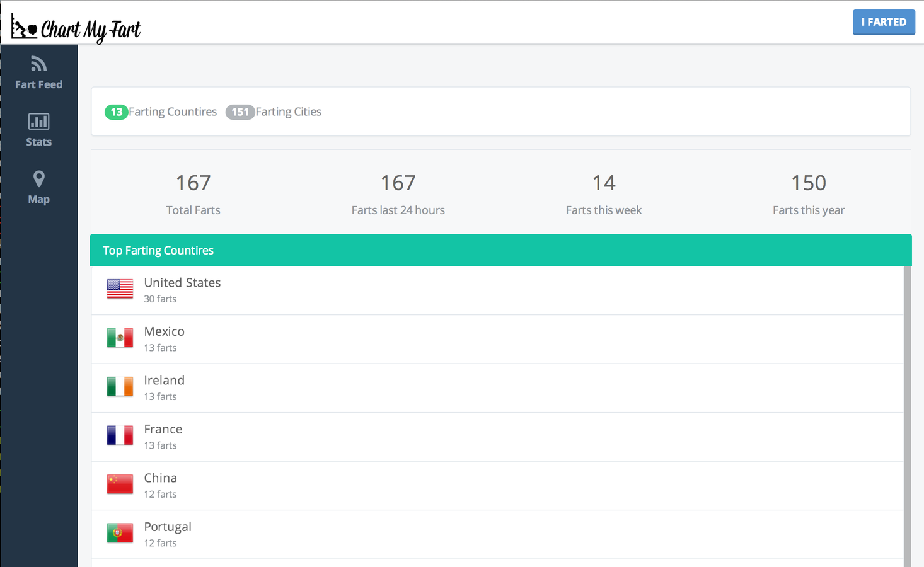Click the France flag icon
The height and width of the screenshot is (567, 924).
tap(120, 435)
